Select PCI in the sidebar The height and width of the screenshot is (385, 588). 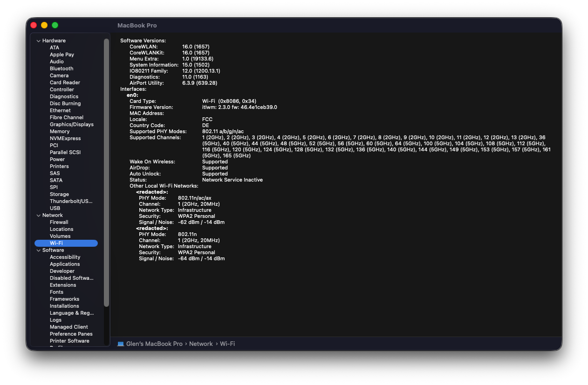[x=54, y=145]
